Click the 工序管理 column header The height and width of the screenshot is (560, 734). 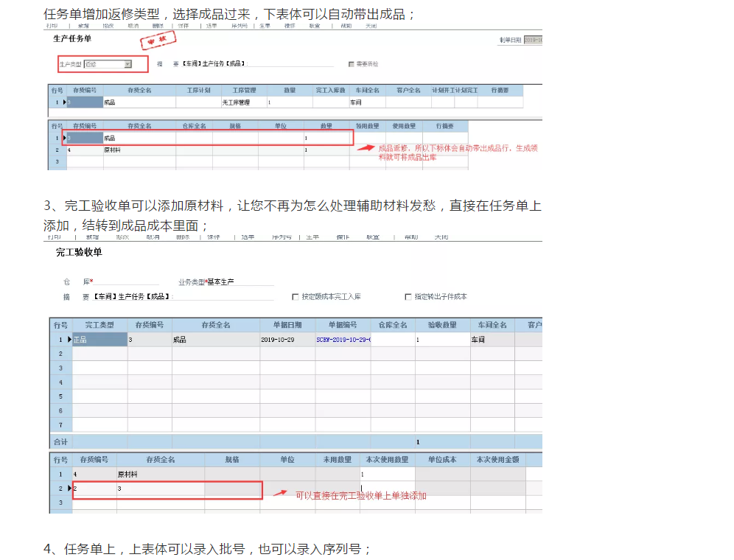[x=244, y=91]
